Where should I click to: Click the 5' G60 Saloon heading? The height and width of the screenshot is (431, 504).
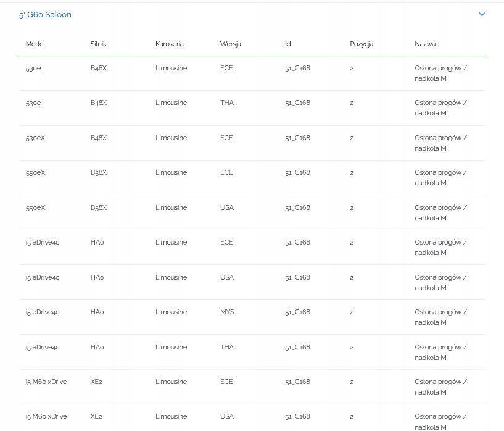click(x=45, y=14)
